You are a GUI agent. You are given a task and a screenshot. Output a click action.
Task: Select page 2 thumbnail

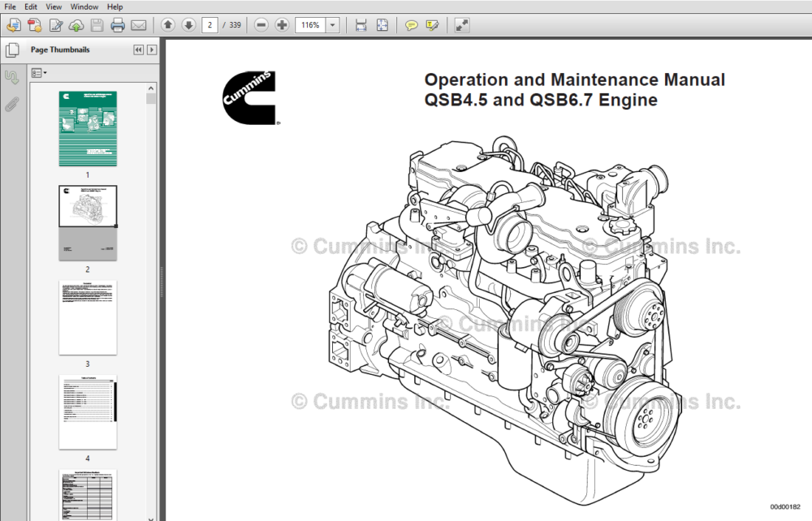click(x=88, y=223)
